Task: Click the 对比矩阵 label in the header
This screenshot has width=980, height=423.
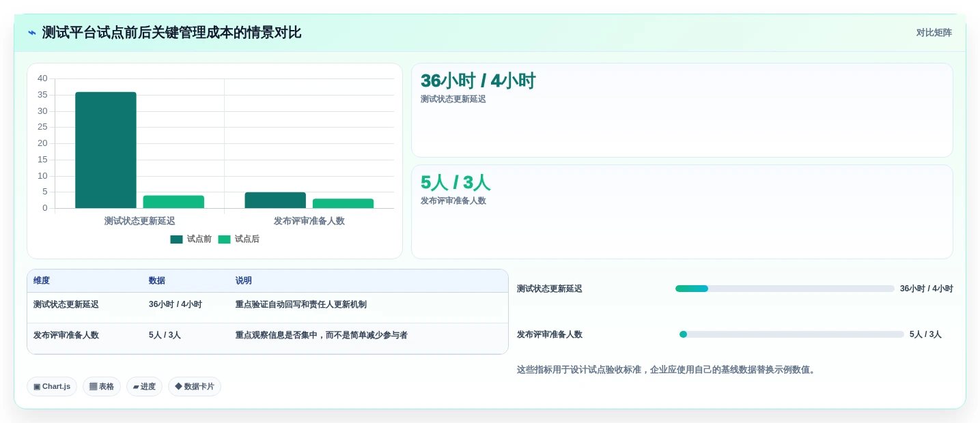Action: point(934,33)
